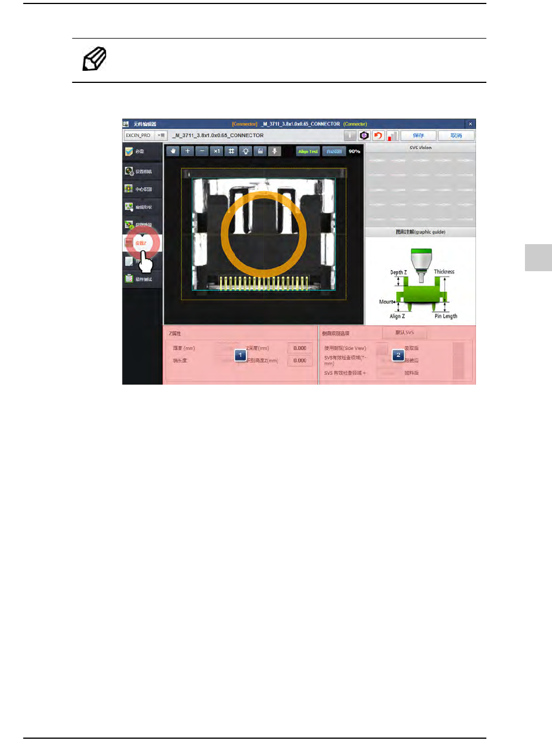Click the EXCEN_PRO field
552x756 pixels.
[x=139, y=136]
